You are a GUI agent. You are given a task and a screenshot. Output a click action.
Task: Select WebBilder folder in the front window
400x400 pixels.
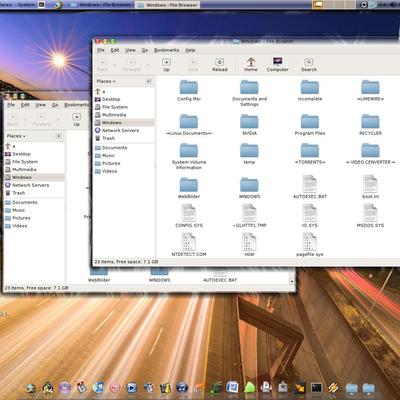click(x=189, y=187)
